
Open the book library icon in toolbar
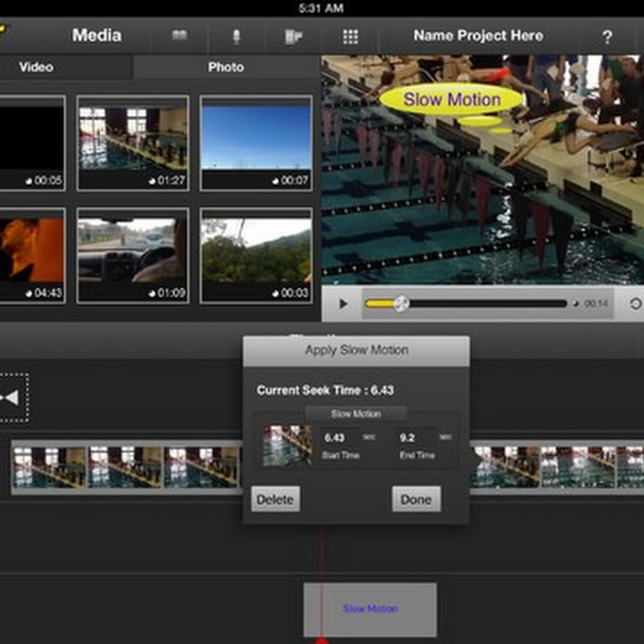coord(180,36)
